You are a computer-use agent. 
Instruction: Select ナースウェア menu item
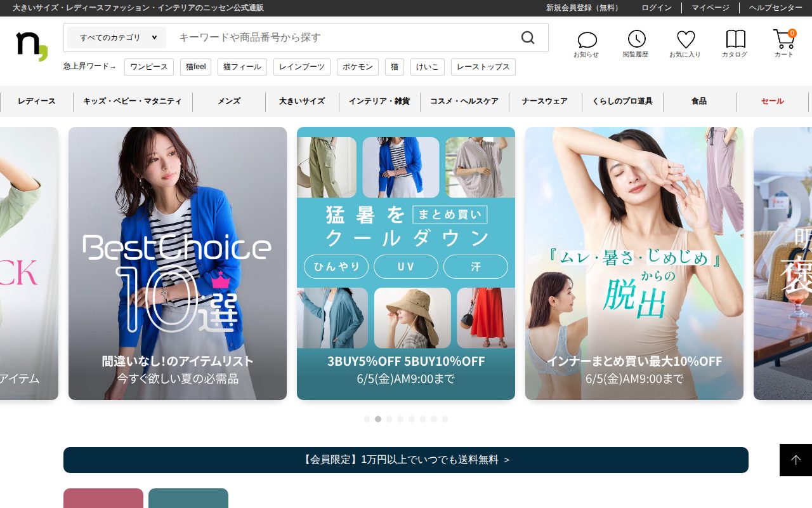[545, 101]
